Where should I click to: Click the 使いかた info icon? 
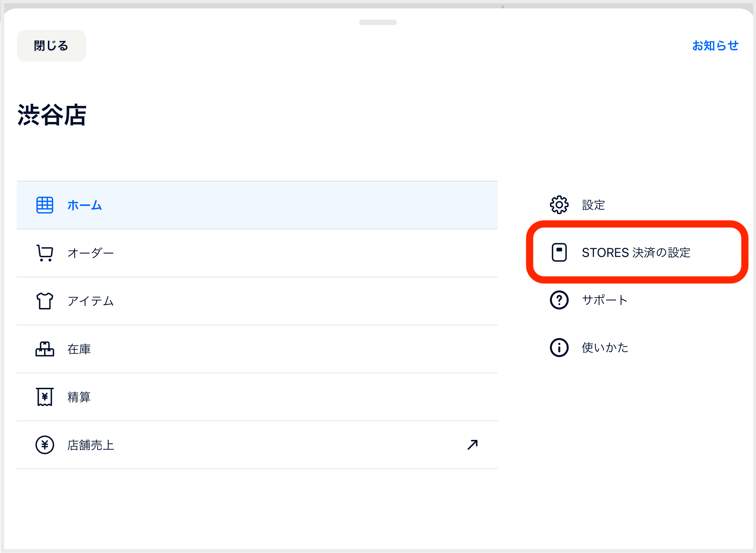(x=559, y=348)
